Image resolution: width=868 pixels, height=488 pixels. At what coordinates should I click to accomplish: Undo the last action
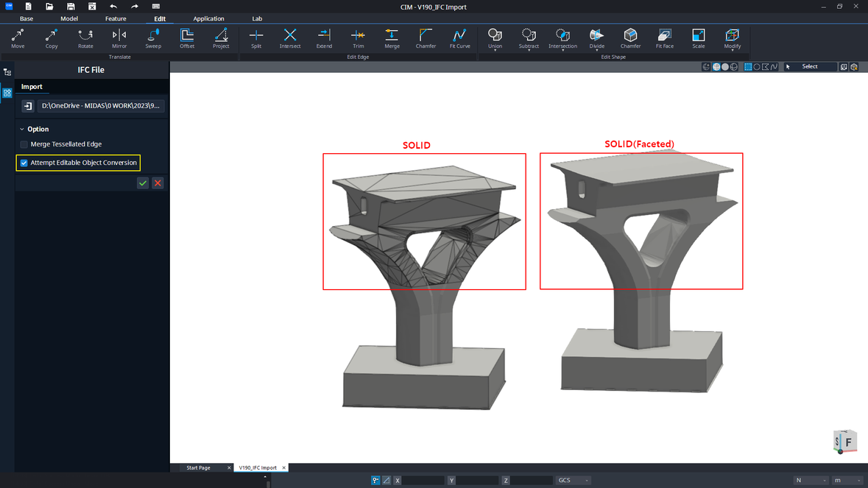(113, 7)
